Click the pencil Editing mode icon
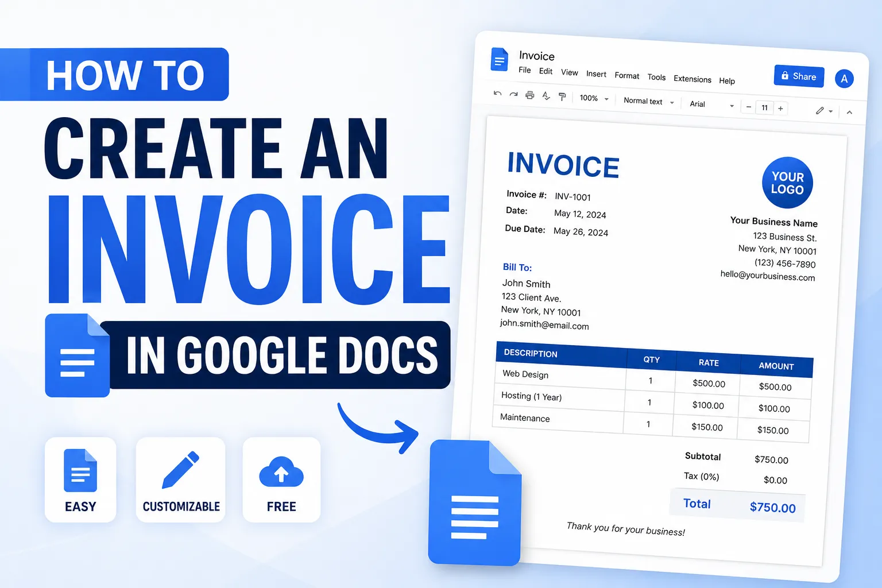Image resolution: width=882 pixels, height=588 pixels. pos(820,110)
